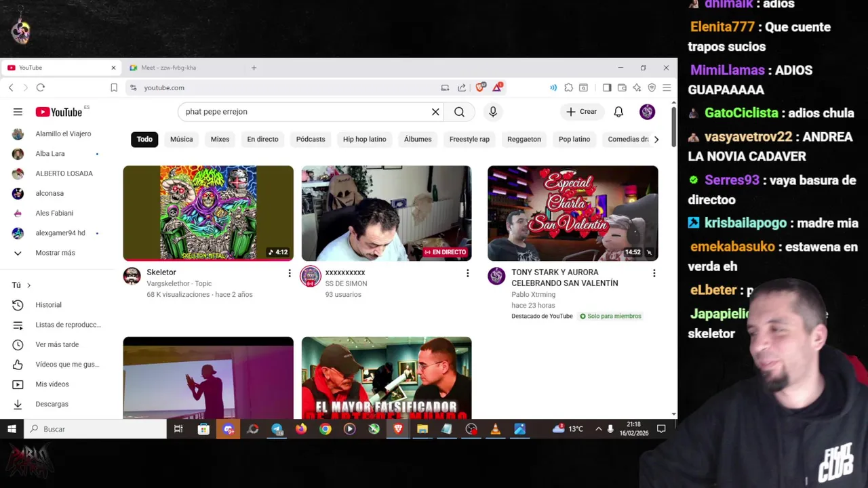This screenshot has height=488, width=868.
Task: Open the Pablo Xtrming channel avatar
Action: 496,276
